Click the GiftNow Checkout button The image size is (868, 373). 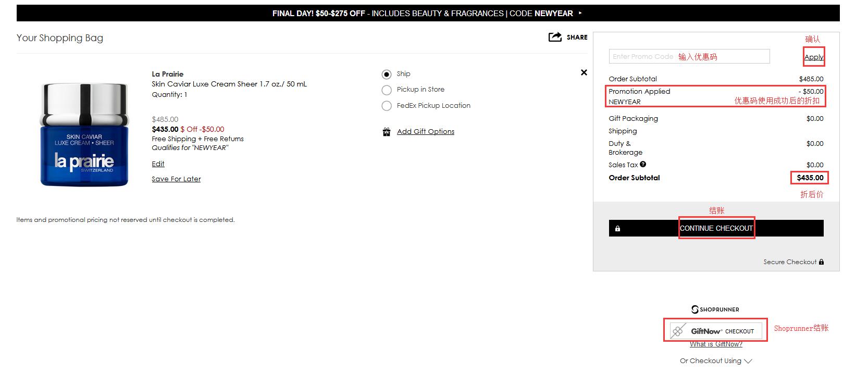(715, 331)
